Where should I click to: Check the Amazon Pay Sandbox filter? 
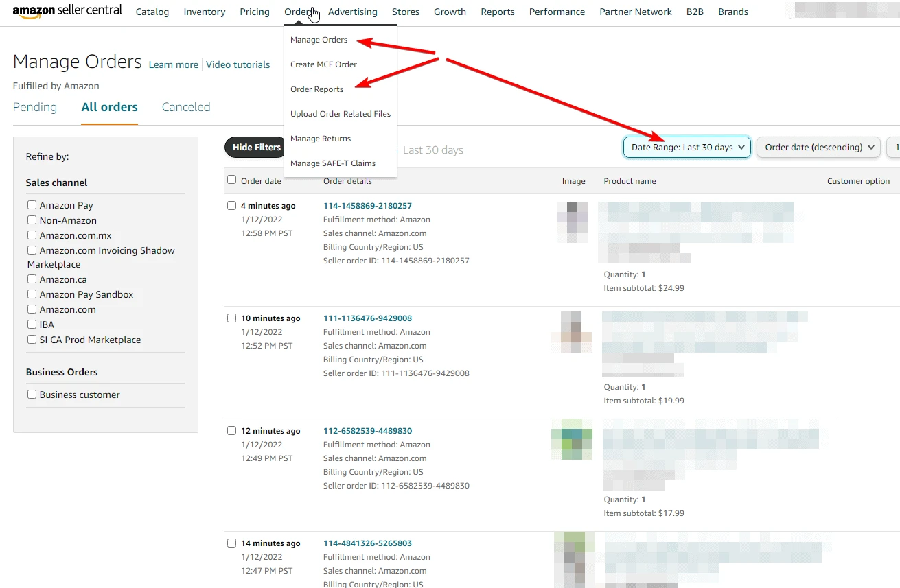(x=32, y=294)
